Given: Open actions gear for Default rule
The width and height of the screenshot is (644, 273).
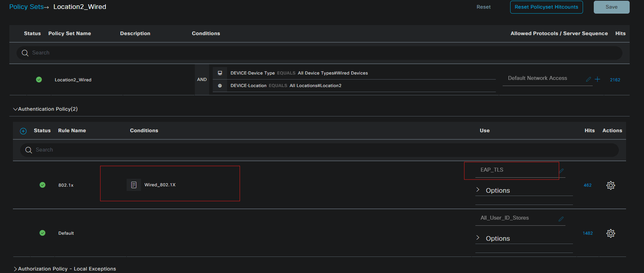Looking at the screenshot, I should coord(611,233).
